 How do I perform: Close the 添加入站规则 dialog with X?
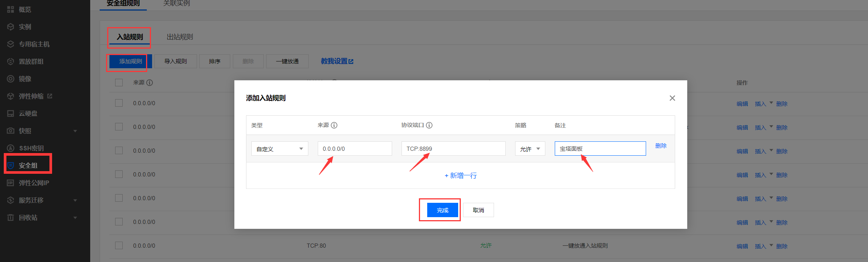point(672,98)
